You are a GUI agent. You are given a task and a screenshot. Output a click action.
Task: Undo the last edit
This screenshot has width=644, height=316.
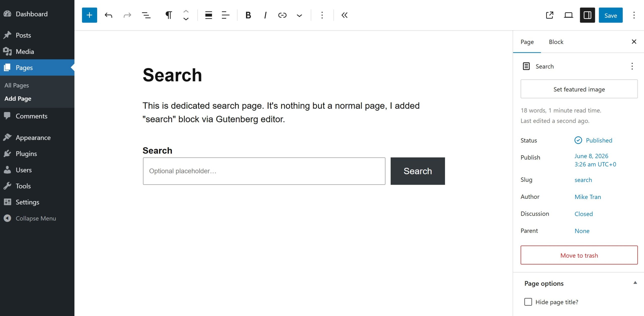tap(108, 15)
